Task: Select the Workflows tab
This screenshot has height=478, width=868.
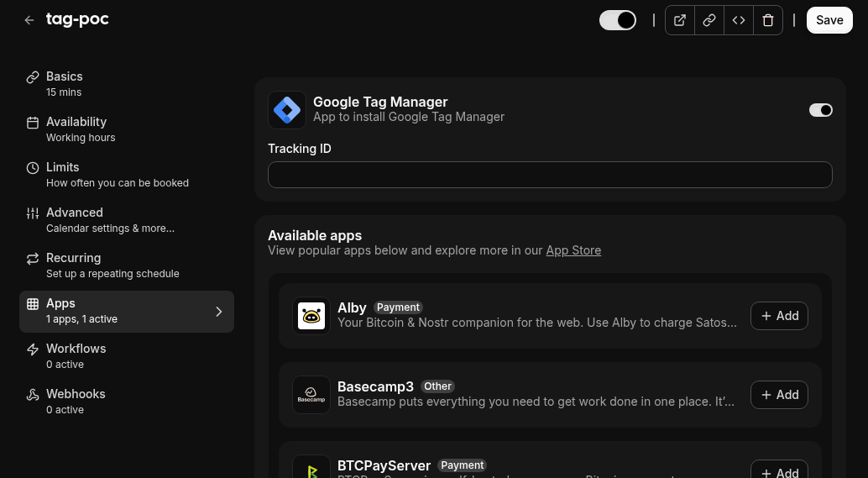Action: click(126, 357)
